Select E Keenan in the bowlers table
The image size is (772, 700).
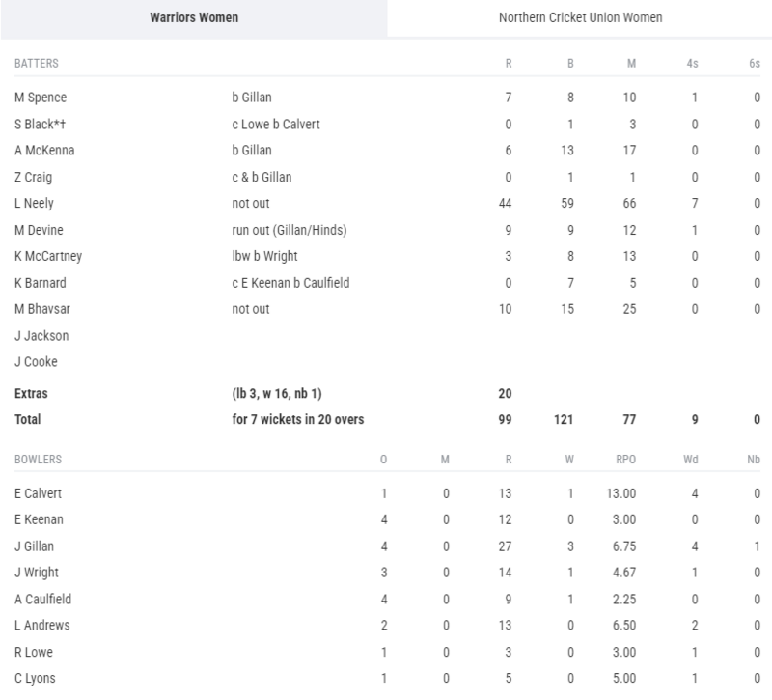click(x=39, y=519)
